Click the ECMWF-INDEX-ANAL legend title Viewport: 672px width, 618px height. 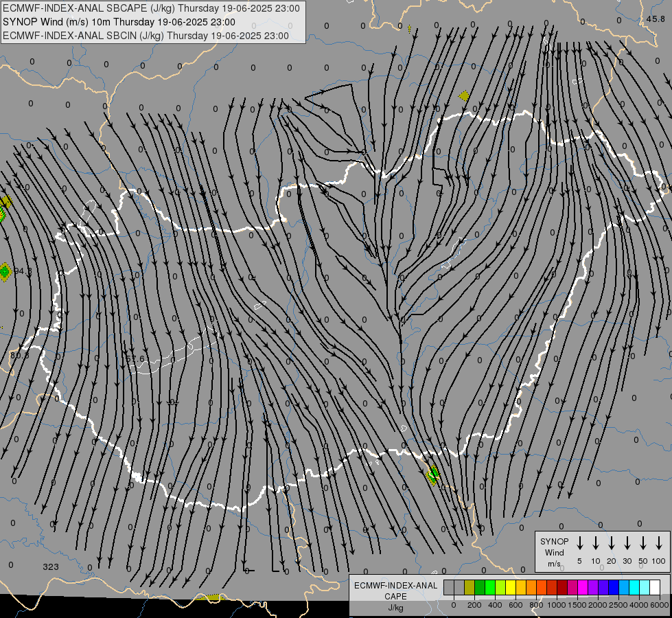(x=395, y=586)
